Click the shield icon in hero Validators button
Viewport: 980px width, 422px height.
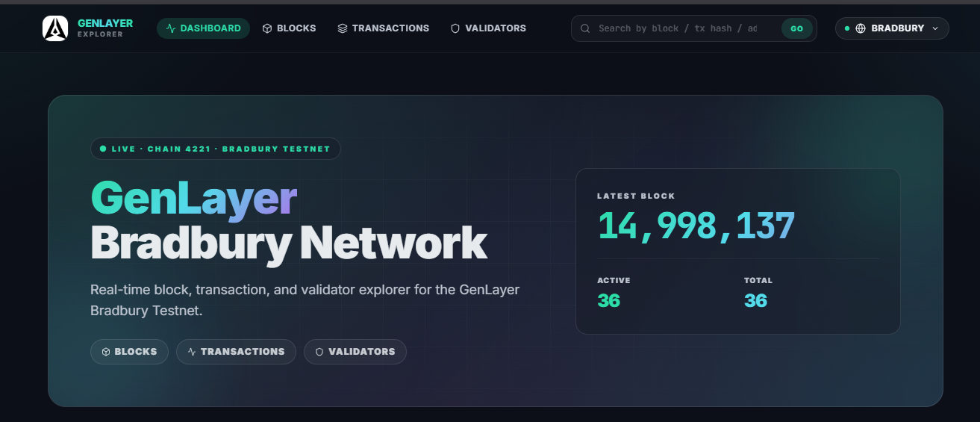319,352
